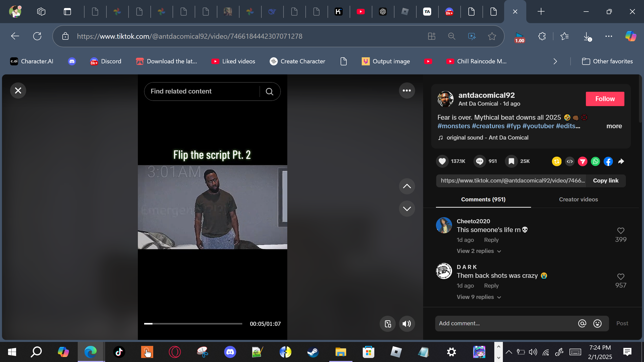Expand caption with more link
This screenshot has width=644, height=362.
(614, 126)
